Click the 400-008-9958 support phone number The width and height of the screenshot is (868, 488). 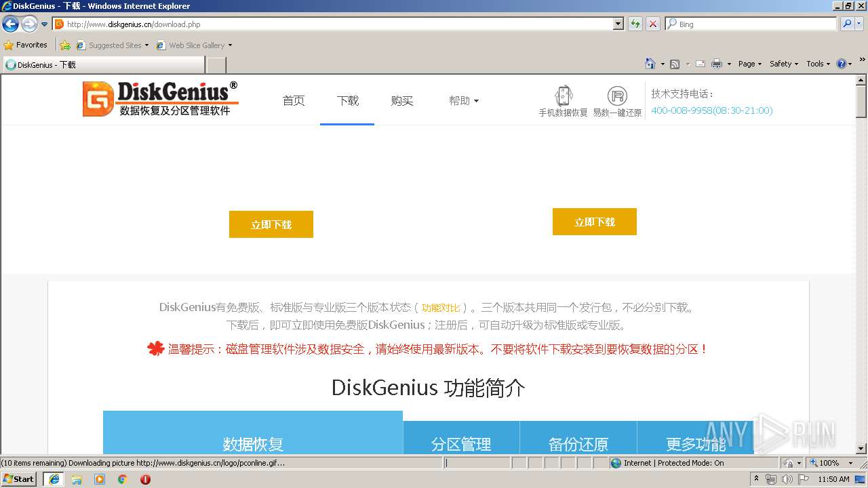(x=711, y=110)
